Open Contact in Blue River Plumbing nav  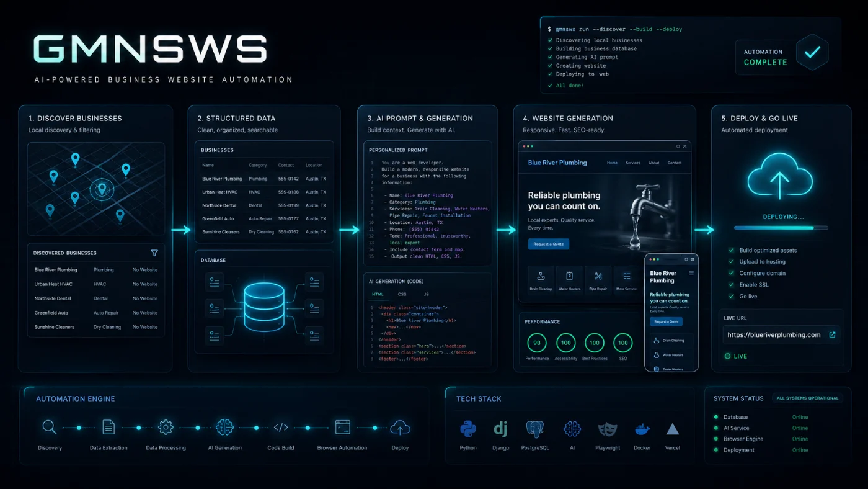675,163
